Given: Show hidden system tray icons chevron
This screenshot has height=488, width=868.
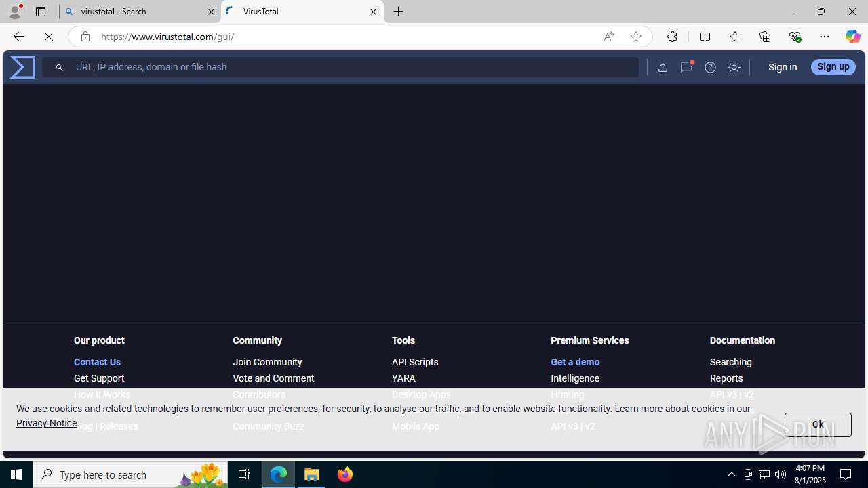Looking at the screenshot, I should coord(731,474).
